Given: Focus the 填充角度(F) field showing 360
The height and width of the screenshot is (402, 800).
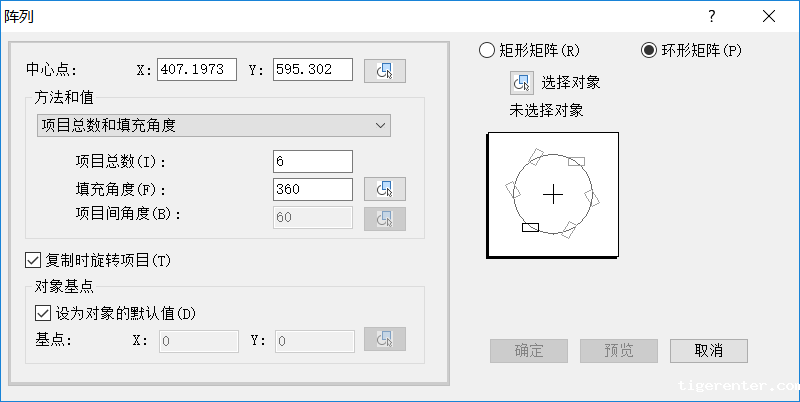Looking at the screenshot, I should [x=312, y=189].
